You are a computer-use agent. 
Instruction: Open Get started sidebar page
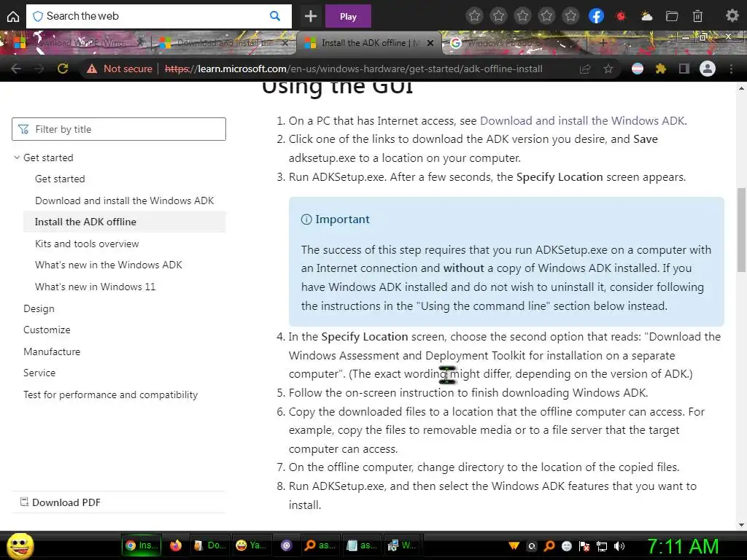(60, 179)
